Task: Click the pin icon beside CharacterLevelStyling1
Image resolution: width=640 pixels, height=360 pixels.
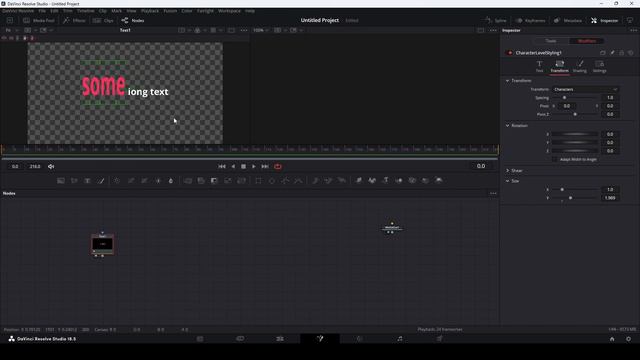Action: point(612,53)
